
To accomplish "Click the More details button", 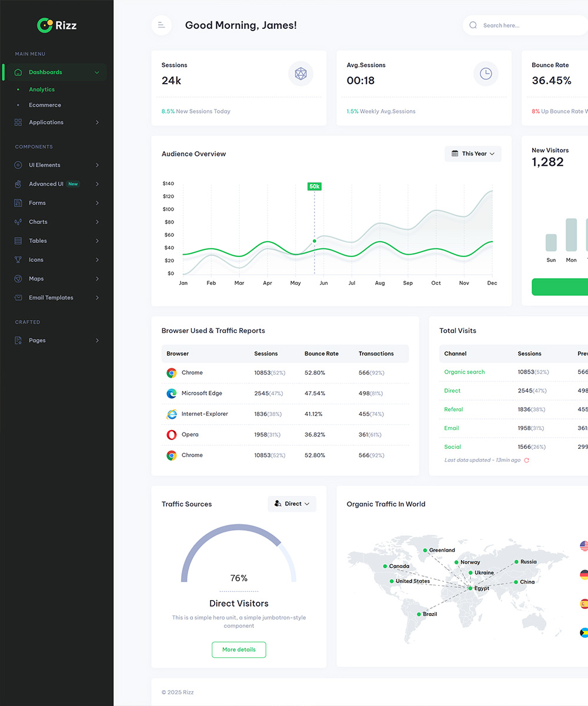I will [239, 650].
